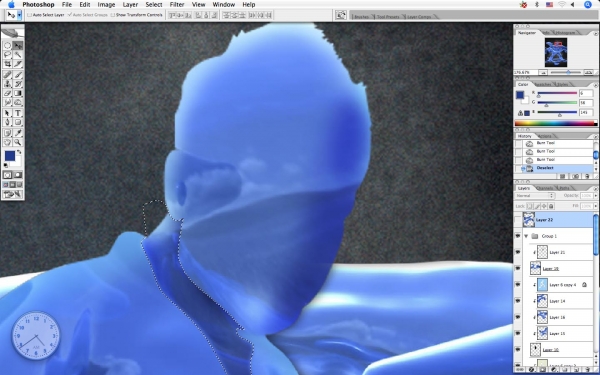Screen dimensions: 600x375
Task: Select the Lasso tool
Action: [7, 55]
